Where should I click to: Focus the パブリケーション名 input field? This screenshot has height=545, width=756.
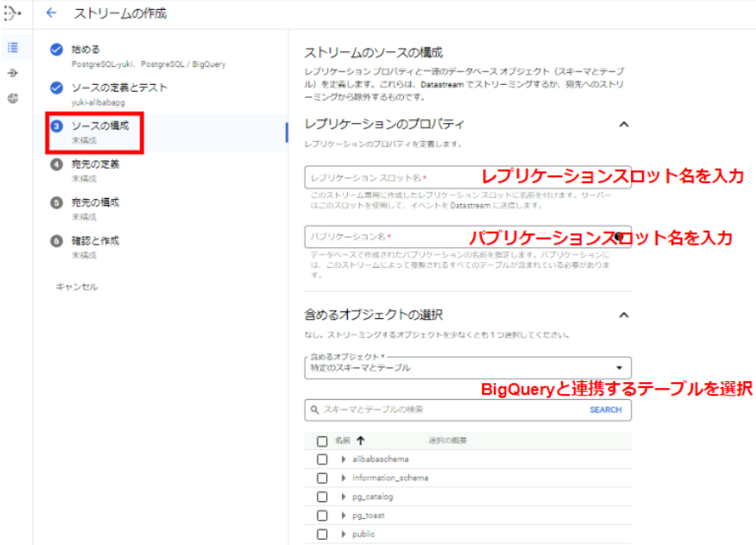(468, 237)
